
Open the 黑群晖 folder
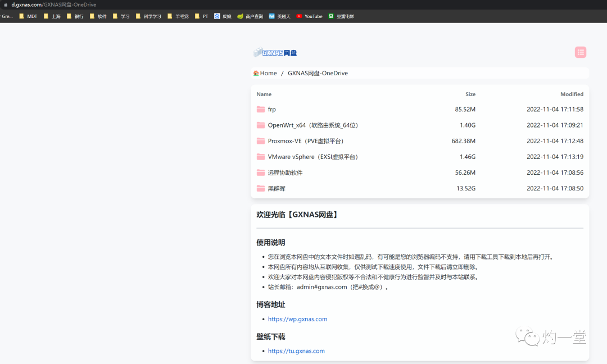(276, 188)
